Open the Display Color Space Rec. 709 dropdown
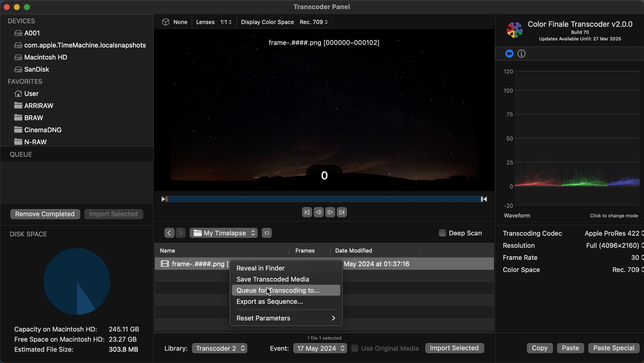 (x=313, y=22)
